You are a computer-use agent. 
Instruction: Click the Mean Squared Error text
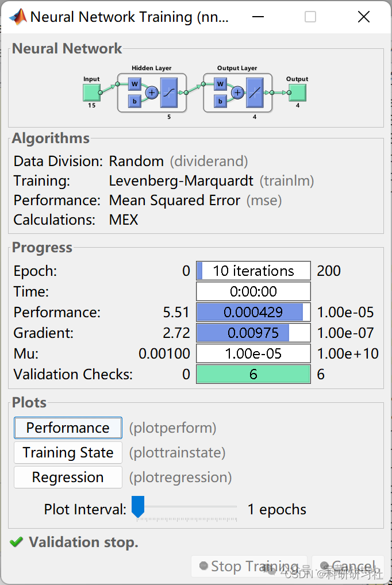[x=175, y=201]
